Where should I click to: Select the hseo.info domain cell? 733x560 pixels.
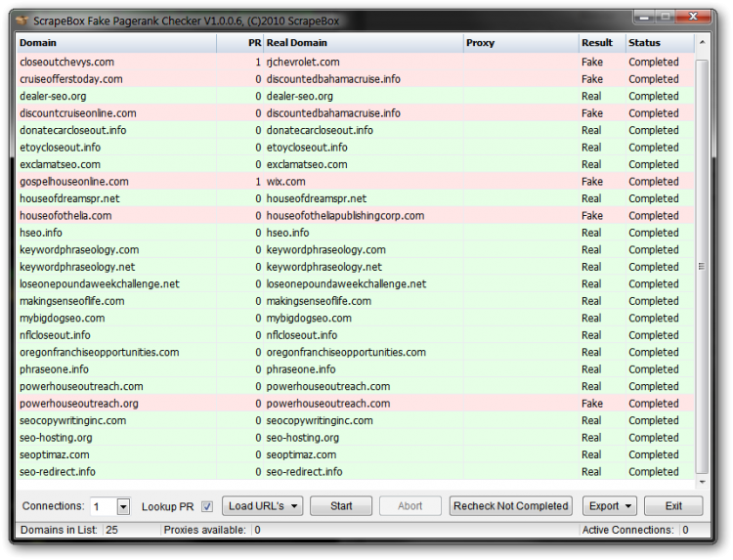click(x=116, y=233)
